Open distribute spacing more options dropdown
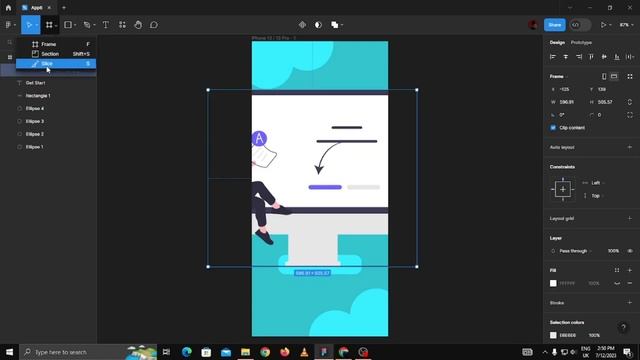The height and width of the screenshot is (360, 640). 630,57
